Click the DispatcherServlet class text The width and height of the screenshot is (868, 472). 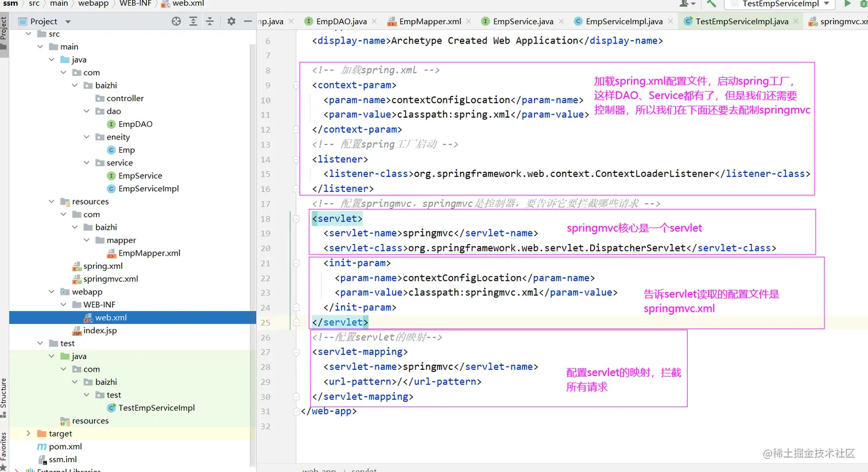(x=547, y=248)
